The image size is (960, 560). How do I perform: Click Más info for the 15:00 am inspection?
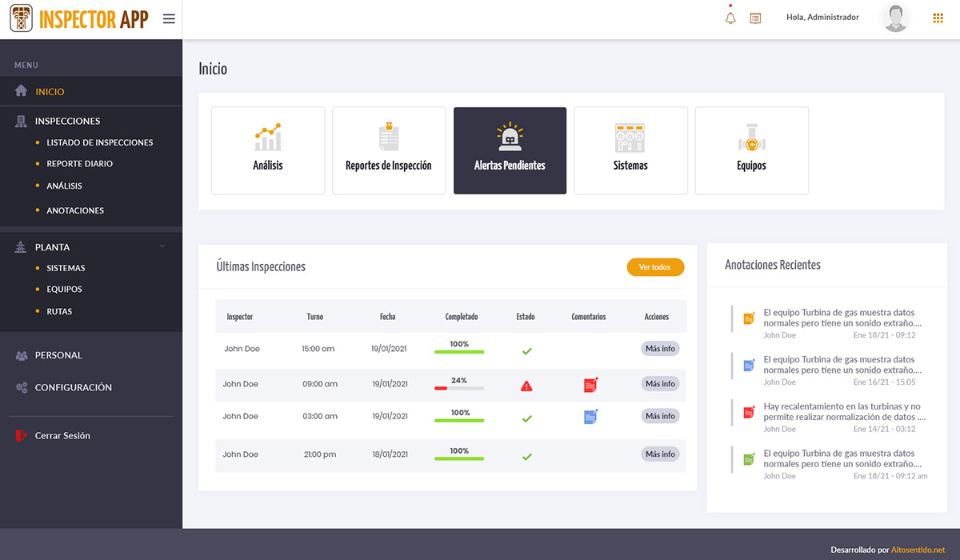(660, 349)
